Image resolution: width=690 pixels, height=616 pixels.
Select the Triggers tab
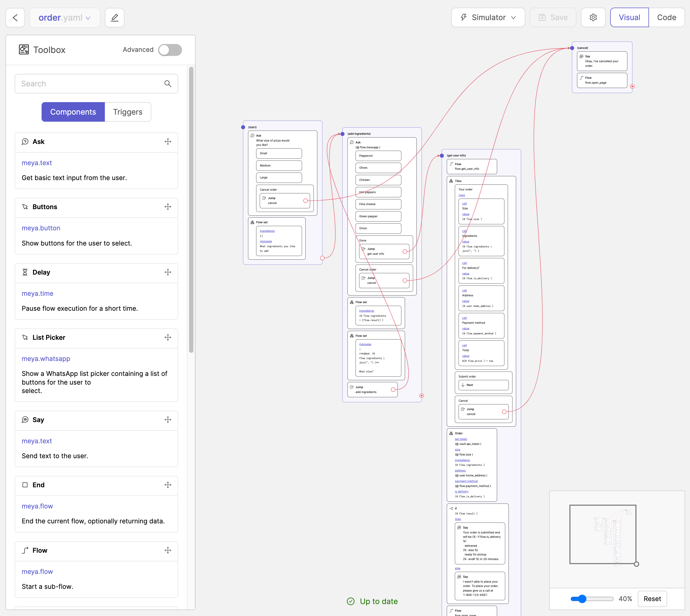pos(128,112)
